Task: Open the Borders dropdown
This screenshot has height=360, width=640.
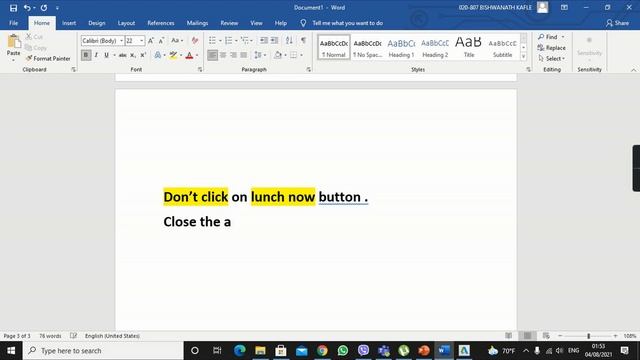Action: click(x=302, y=55)
